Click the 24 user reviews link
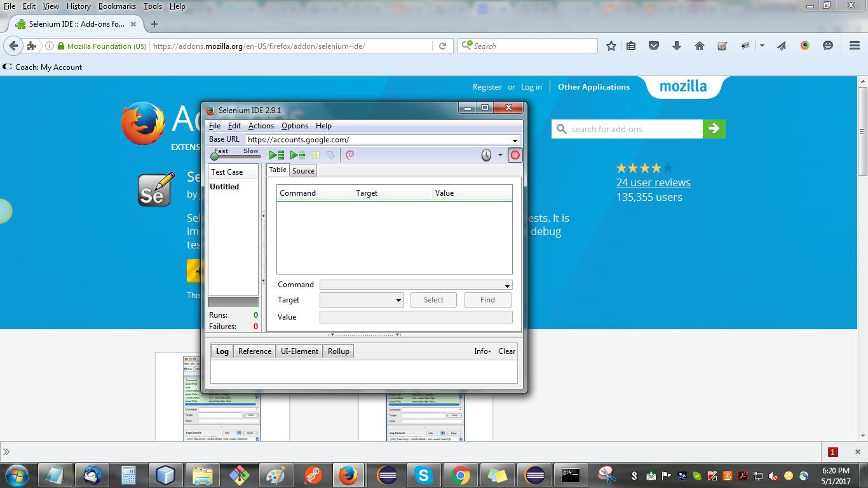Image resolution: width=868 pixels, height=488 pixels. tap(653, 183)
